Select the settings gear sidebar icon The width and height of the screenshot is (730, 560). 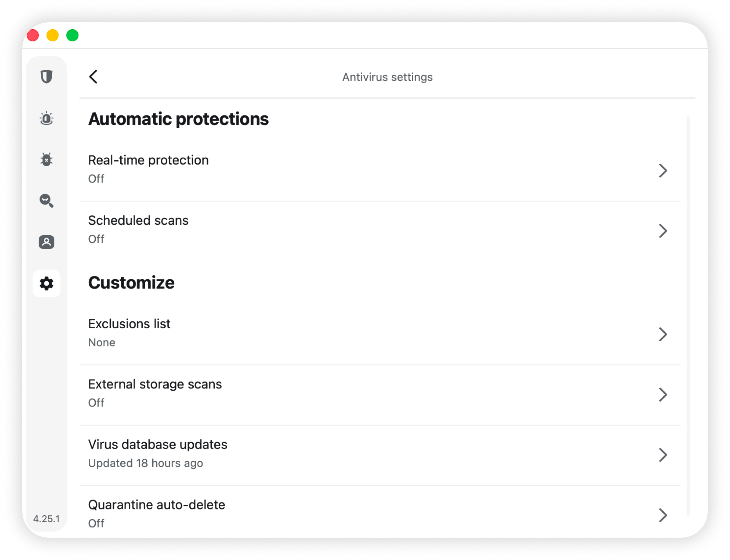tap(46, 283)
